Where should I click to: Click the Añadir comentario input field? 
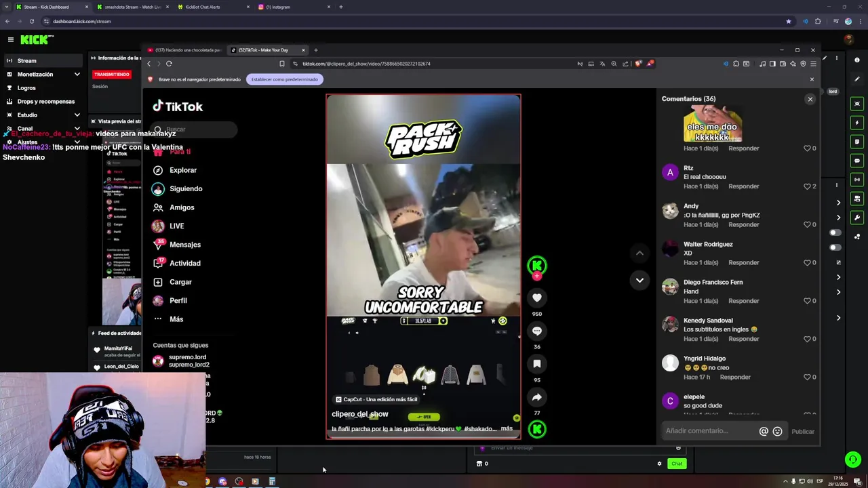click(709, 431)
